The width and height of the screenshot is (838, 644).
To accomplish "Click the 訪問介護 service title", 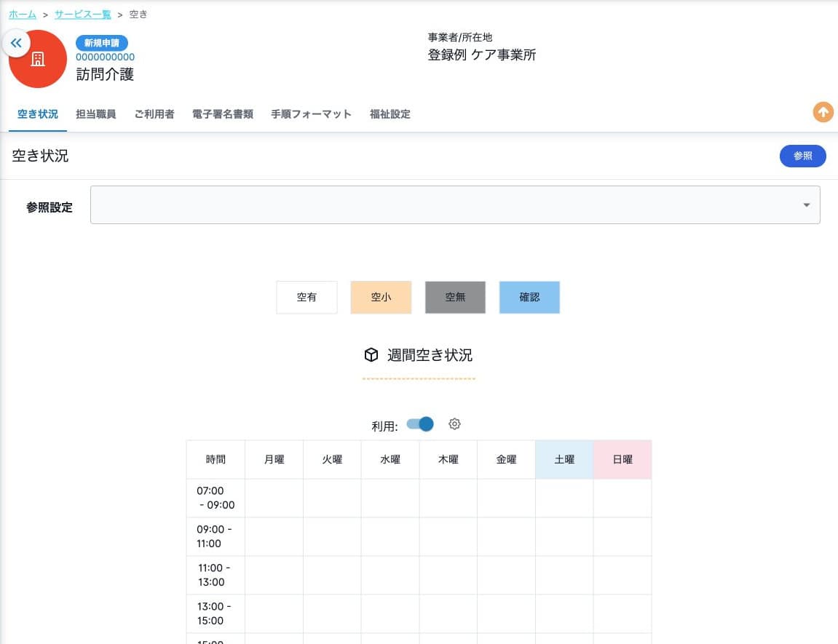I will 105,74.
